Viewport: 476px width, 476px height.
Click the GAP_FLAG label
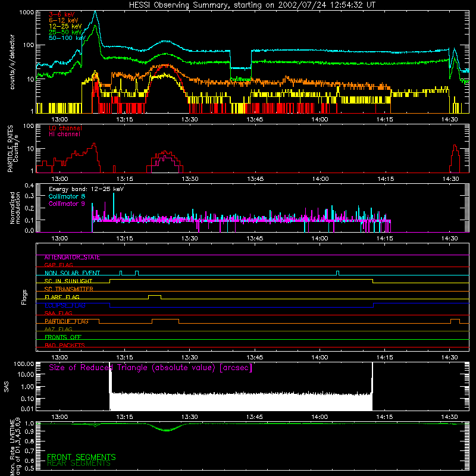pos(58,265)
